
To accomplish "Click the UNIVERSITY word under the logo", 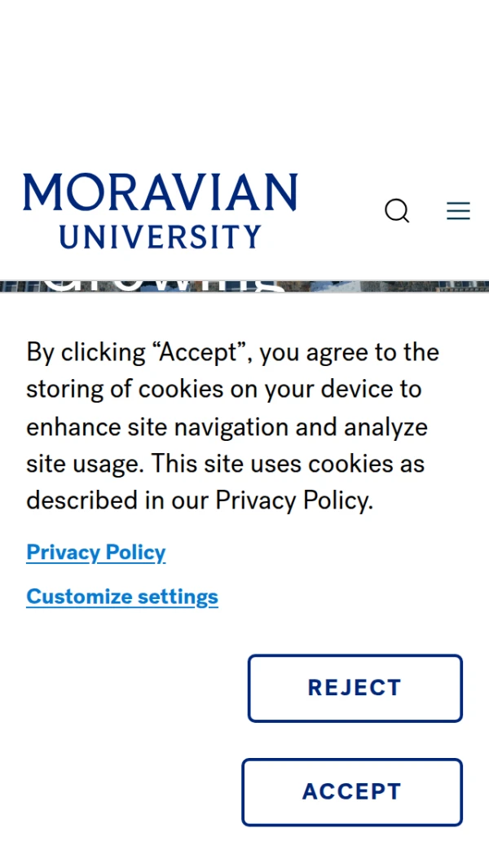I will [x=160, y=237].
